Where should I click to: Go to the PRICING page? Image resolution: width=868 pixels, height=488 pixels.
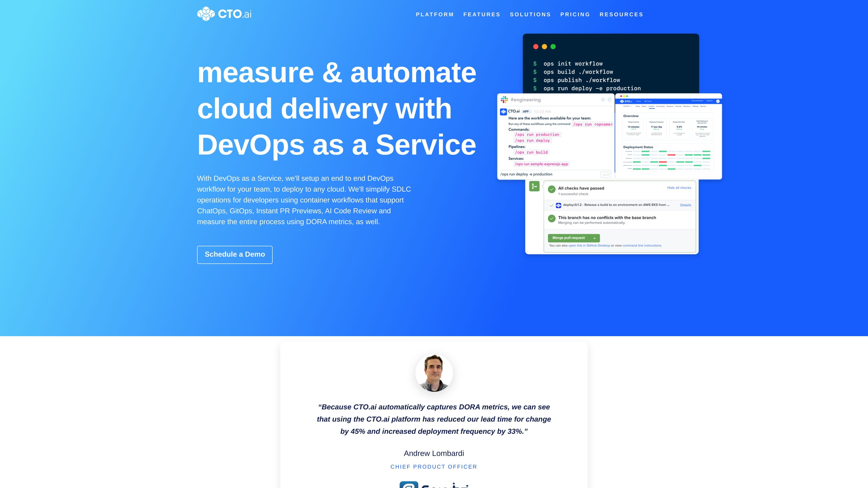point(575,14)
